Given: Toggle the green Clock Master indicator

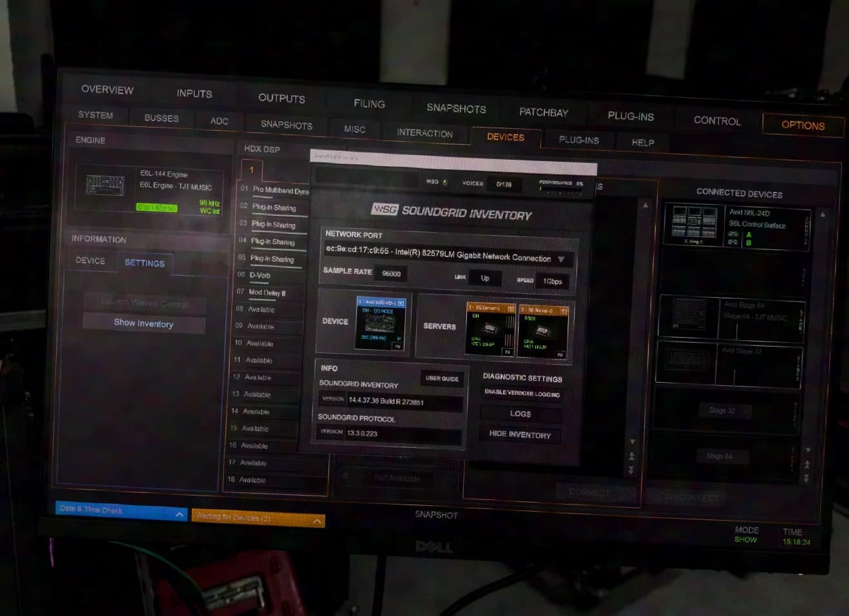Looking at the screenshot, I should click(157, 207).
